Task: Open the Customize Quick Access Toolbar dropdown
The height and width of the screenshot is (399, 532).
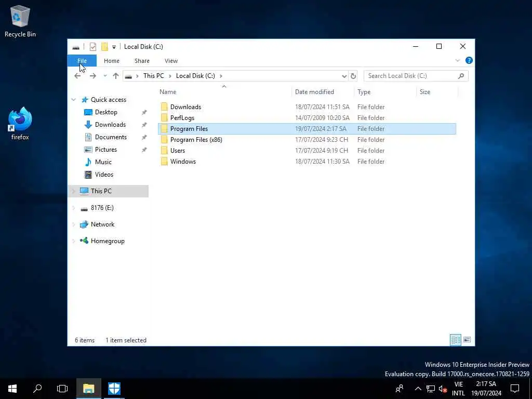Action: 114,47
